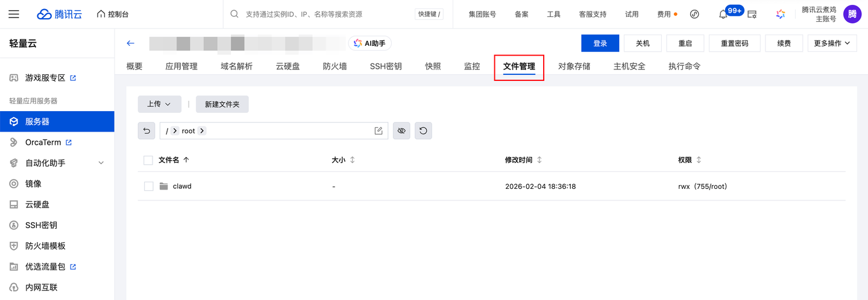The width and height of the screenshot is (868, 300).
Task: Check the select-all files checkbox
Action: 148,160
